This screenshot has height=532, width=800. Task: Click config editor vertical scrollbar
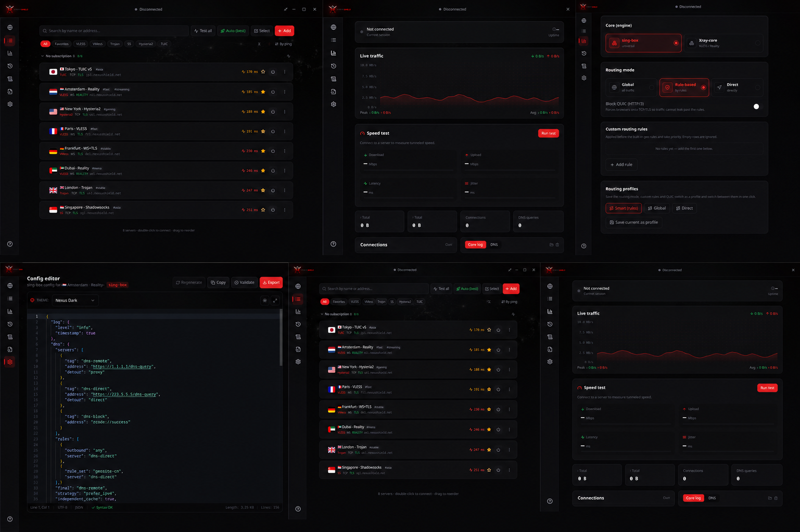coord(281,338)
